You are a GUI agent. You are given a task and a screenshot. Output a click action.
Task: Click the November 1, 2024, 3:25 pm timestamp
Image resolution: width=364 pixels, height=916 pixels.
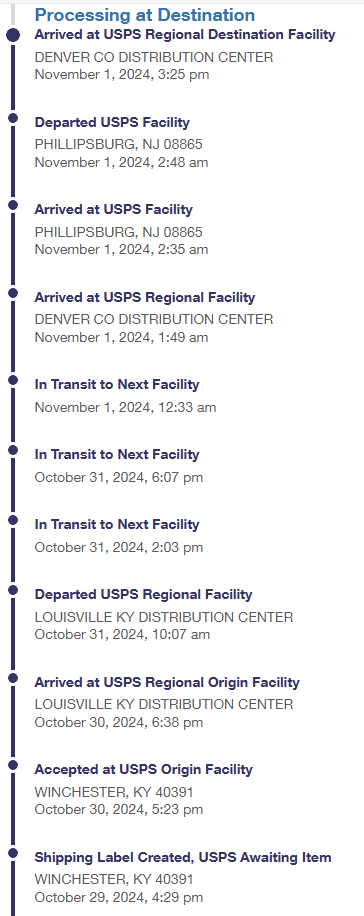(x=122, y=74)
